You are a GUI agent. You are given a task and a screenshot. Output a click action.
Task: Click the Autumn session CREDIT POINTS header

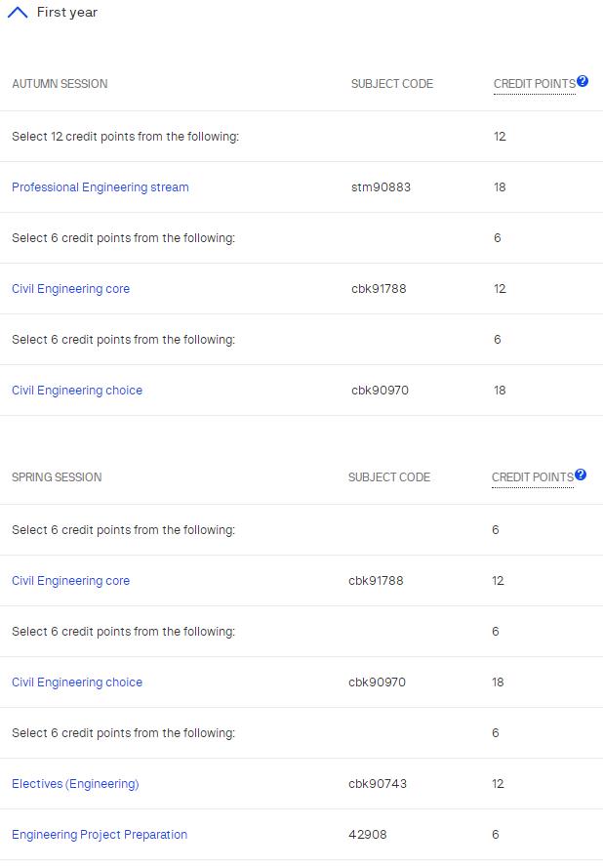(534, 84)
